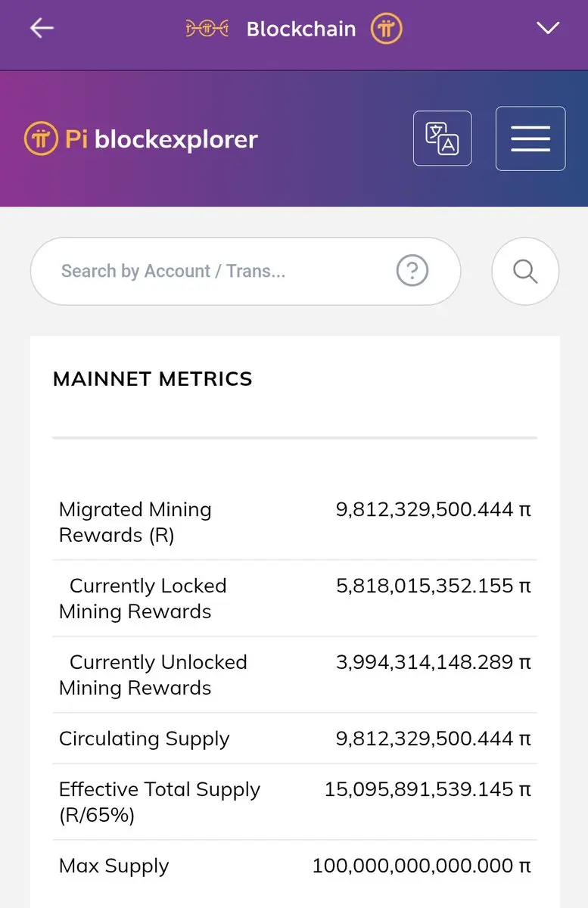588x908 pixels.
Task: Open Pi blockexplorer home logo
Action: (141, 139)
